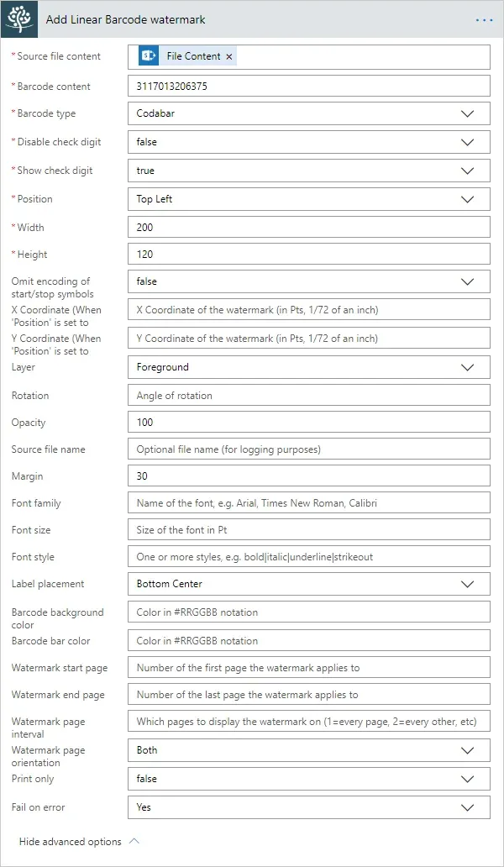
Task: Click Barcode background color field
Action: pos(309,612)
